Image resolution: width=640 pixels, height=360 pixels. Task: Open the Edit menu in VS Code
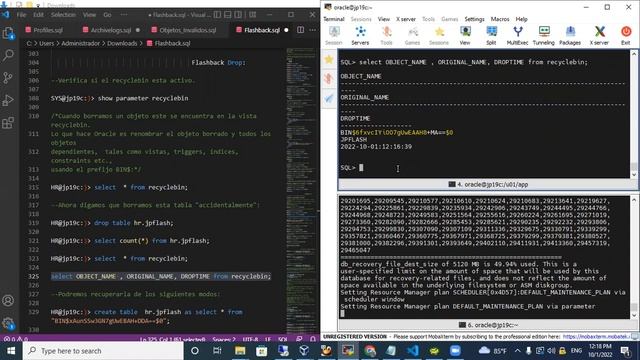pos(38,15)
